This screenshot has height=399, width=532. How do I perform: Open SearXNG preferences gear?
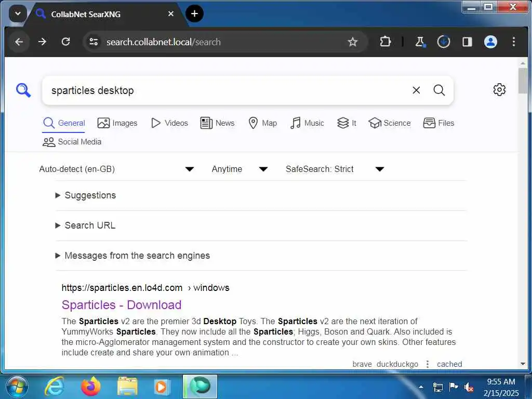tap(499, 90)
